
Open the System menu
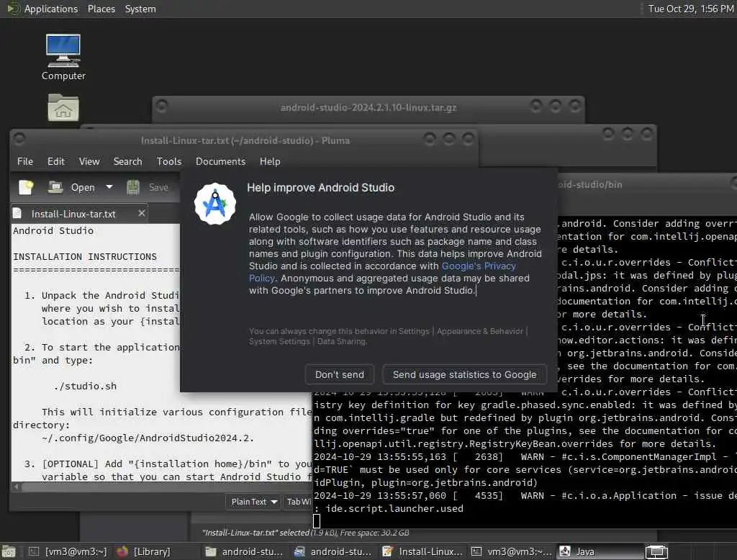pos(140,9)
